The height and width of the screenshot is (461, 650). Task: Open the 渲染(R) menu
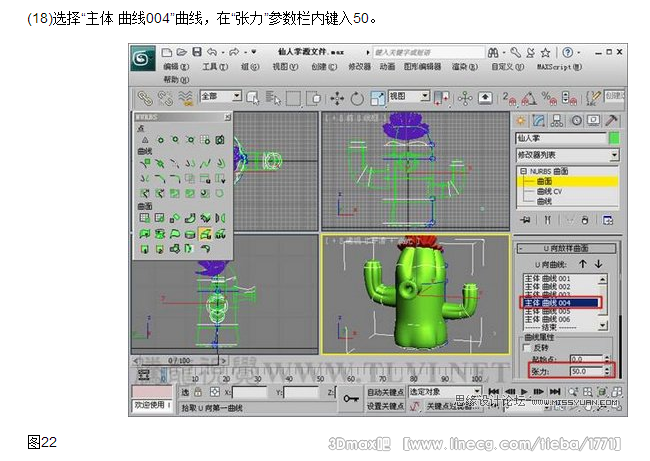[x=465, y=66]
